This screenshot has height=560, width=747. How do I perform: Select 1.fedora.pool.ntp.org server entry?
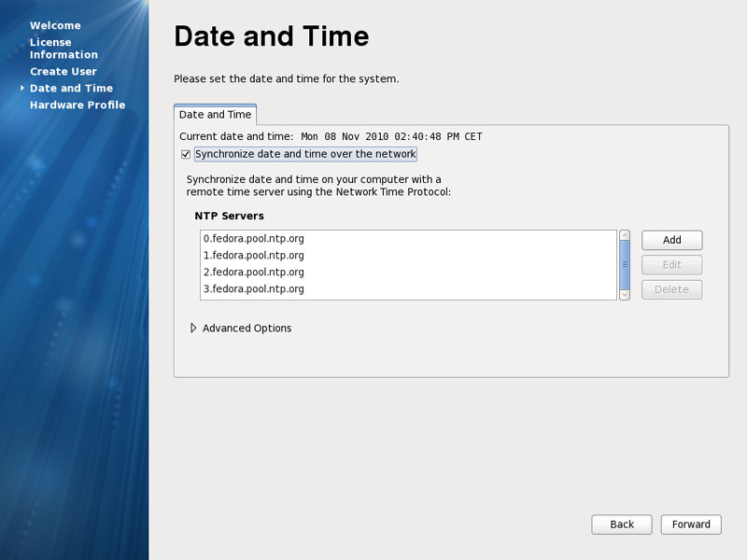(x=408, y=255)
